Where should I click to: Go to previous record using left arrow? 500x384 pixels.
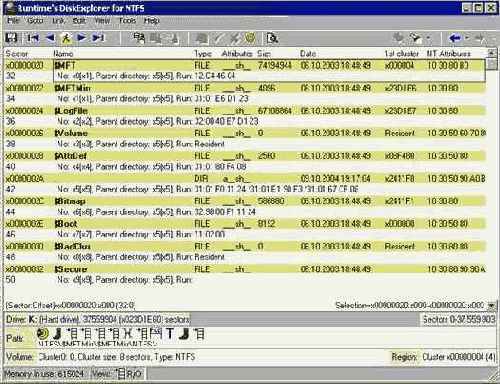[50, 38]
